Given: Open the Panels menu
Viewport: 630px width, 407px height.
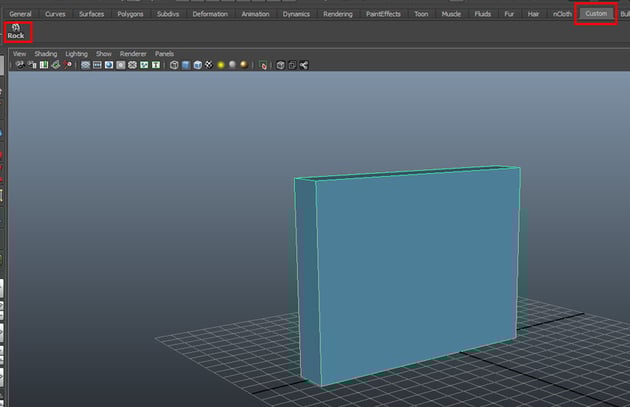Looking at the screenshot, I should pos(164,53).
